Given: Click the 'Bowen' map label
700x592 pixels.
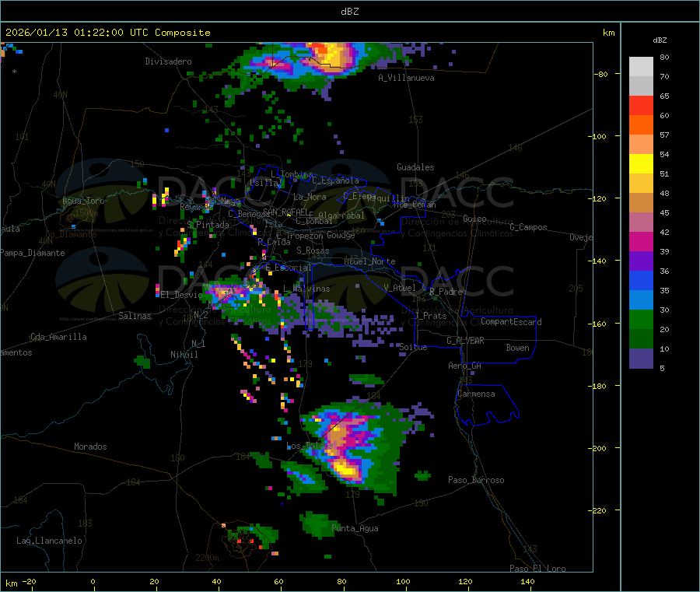Looking at the screenshot, I should [x=518, y=348].
